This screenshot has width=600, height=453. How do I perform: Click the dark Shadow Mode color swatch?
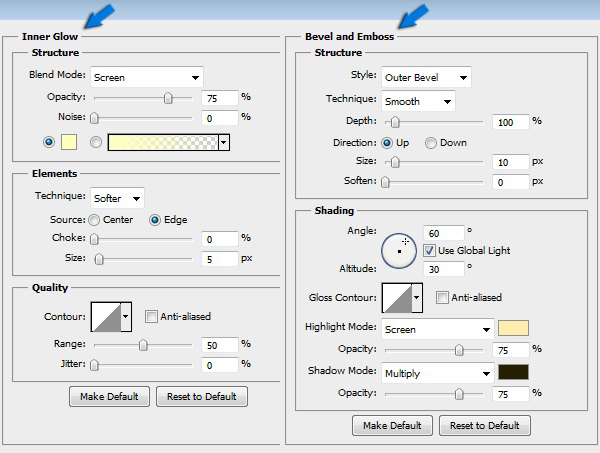[x=513, y=371]
